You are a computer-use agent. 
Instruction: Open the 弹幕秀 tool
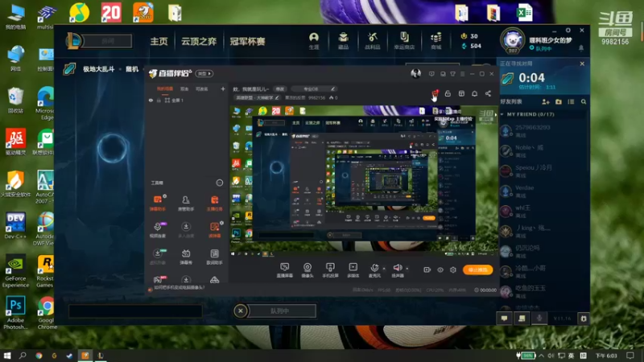point(186,257)
